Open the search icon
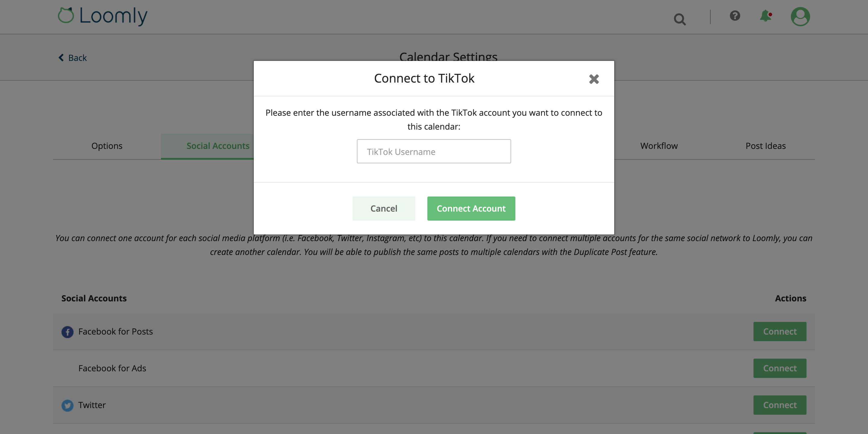Screen dimensions: 868x434 [x=680, y=18]
